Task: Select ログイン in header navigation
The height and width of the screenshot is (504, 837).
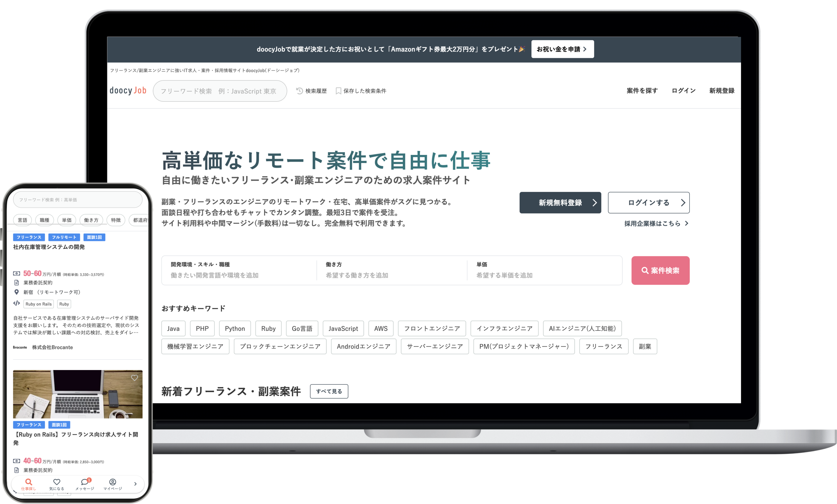Action: click(x=684, y=91)
